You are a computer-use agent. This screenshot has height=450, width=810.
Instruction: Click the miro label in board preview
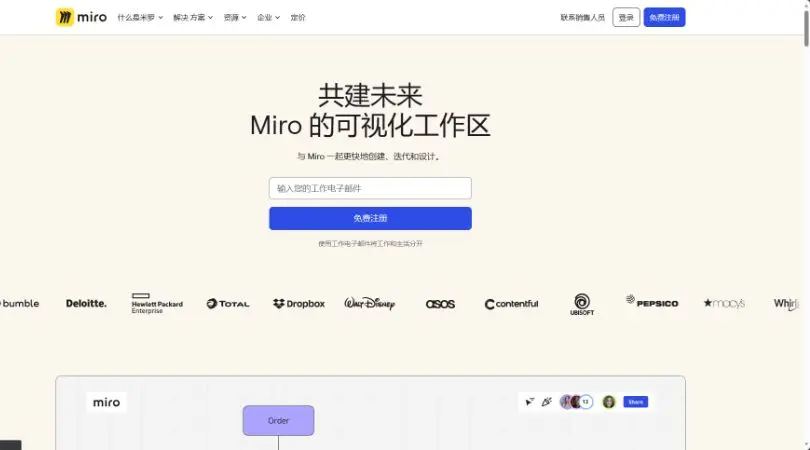[x=106, y=402]
